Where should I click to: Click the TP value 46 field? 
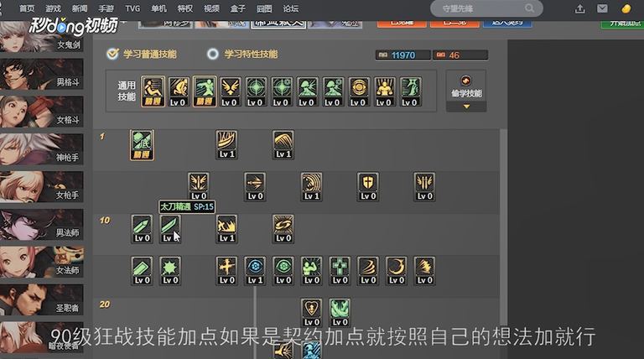click(460, 55)
